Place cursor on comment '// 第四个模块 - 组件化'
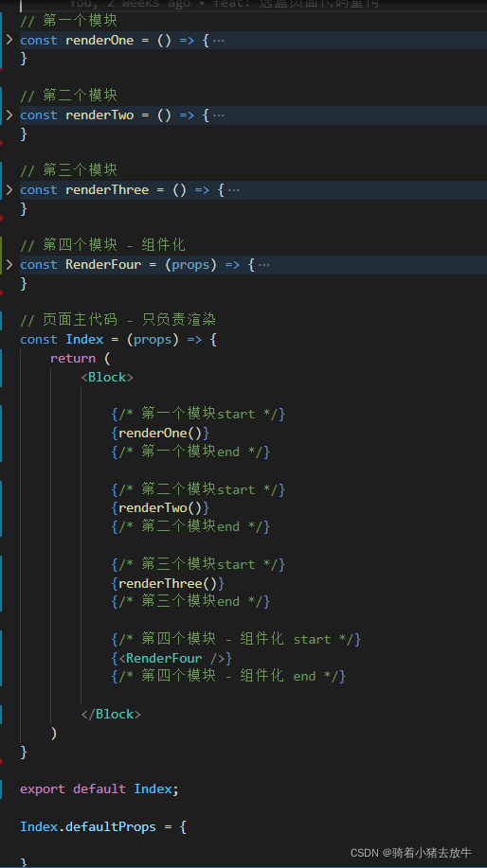 pos(102,244)
